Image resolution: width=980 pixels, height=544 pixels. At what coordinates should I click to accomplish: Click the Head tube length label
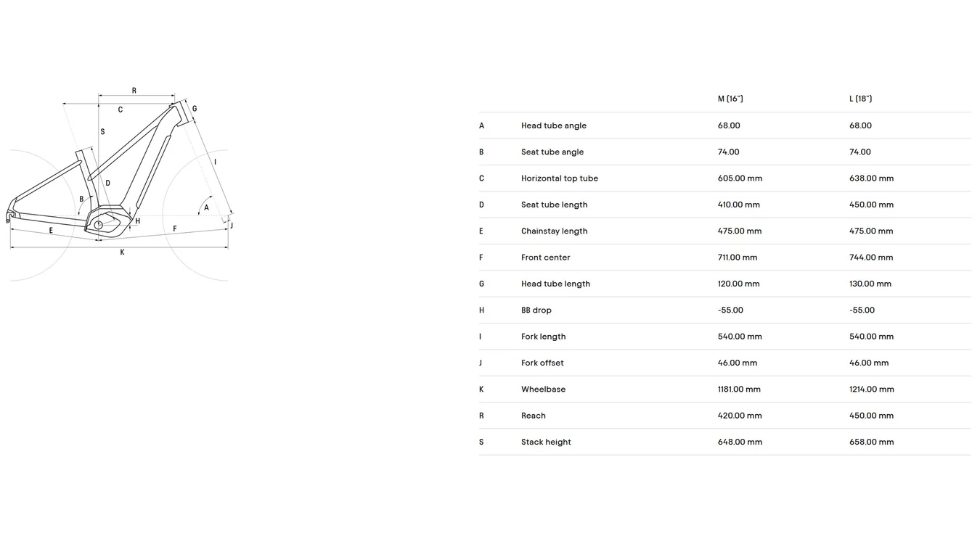click(x=556, y=284)
